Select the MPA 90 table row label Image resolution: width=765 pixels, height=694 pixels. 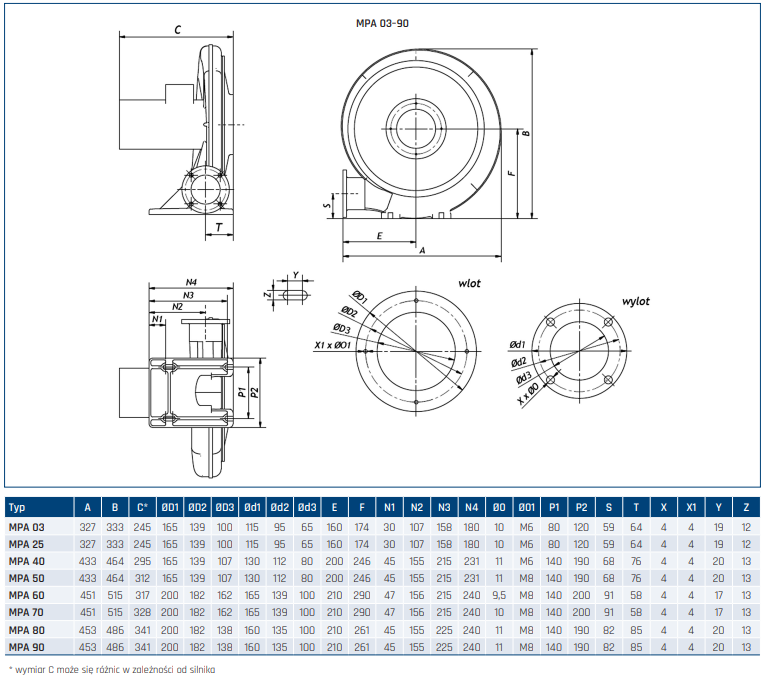[26, 647]
